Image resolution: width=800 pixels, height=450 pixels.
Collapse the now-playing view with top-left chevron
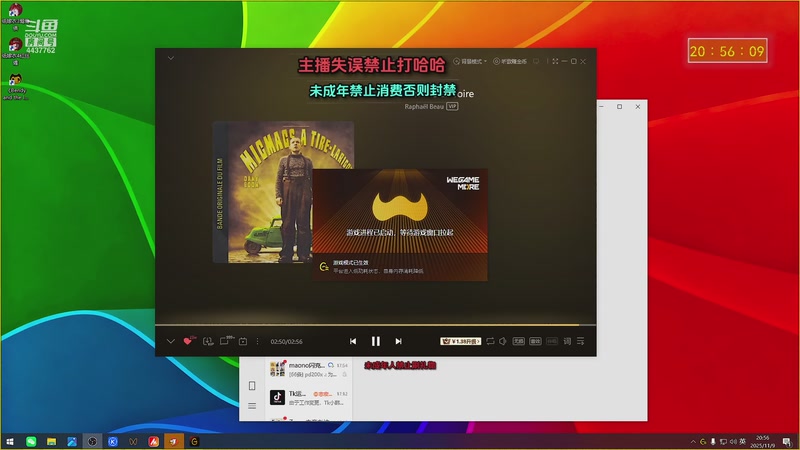coord(171,58)
